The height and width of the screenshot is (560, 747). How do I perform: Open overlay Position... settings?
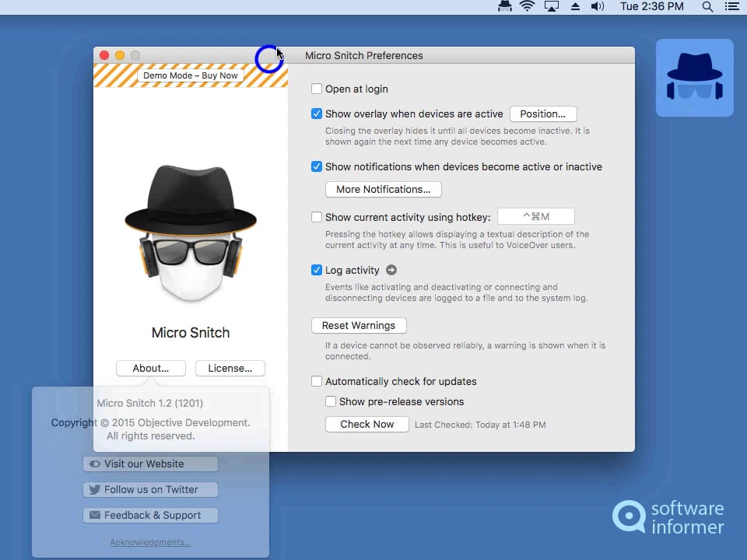[x=543, y=114]
